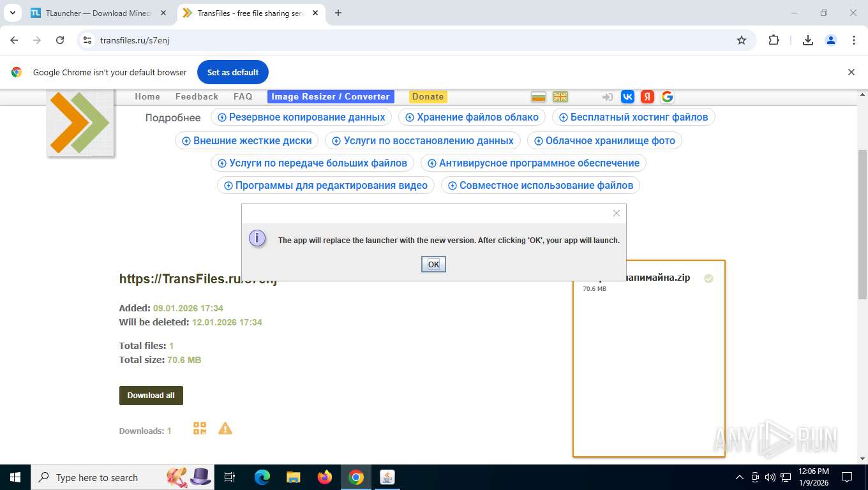Viewport: 868px width, 490px height.
Task: Open Услуги по восстановлению данных link
Action: pos(423,140)
